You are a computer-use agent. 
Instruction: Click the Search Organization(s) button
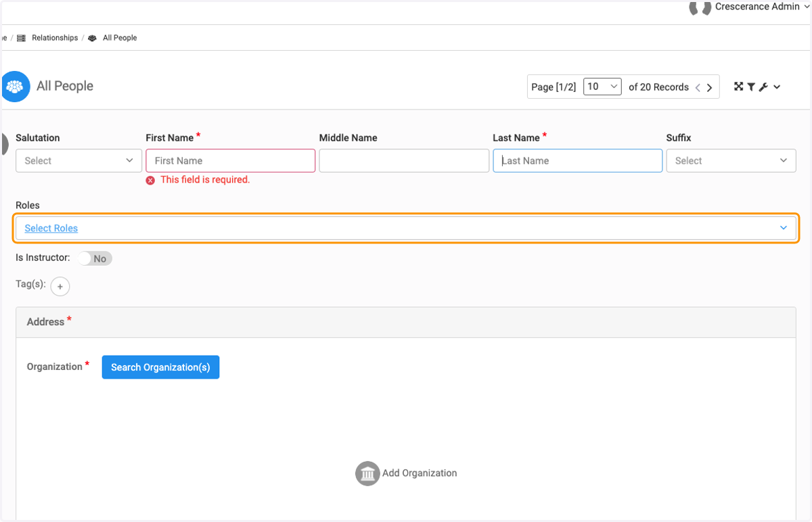tap(160, 367)
